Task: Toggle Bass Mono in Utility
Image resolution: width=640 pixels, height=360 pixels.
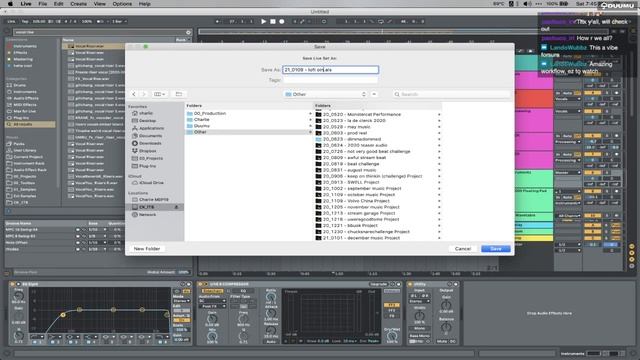Action: (419, 336)
